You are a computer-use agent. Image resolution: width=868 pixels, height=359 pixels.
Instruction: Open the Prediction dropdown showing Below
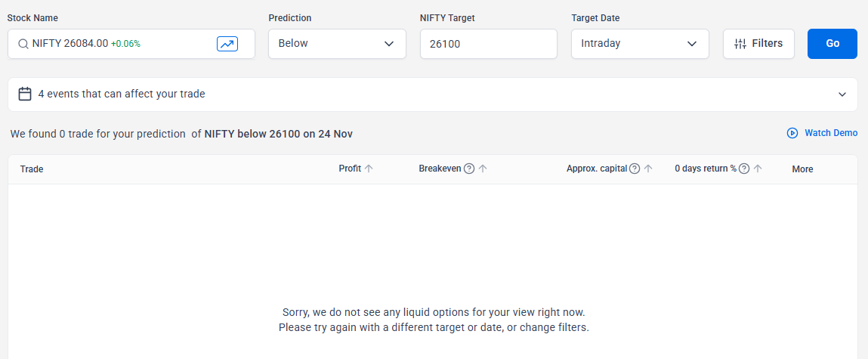click(337, 44)
